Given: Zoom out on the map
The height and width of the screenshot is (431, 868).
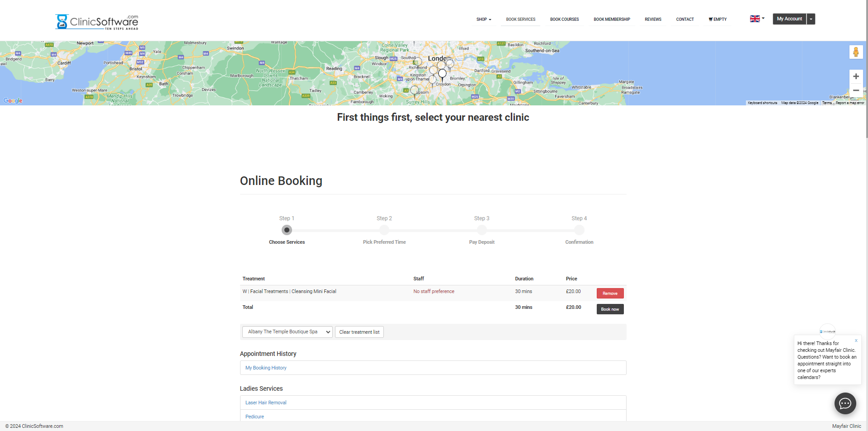Looking at the screenshot, I should [856, 90].
